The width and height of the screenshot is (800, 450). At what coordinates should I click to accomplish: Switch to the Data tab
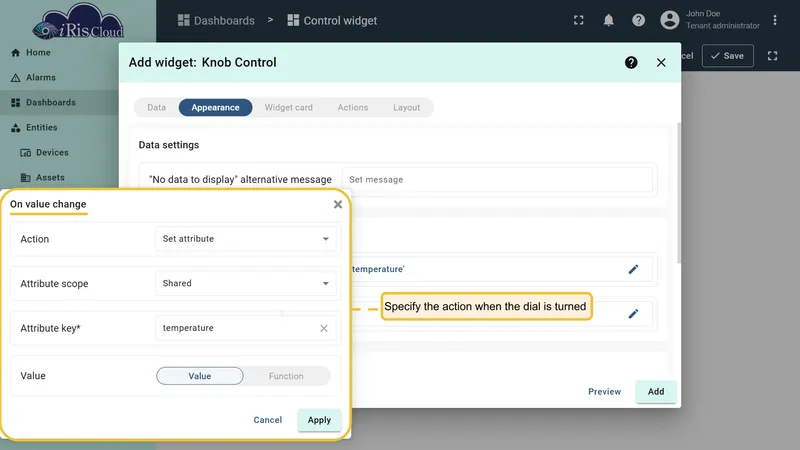point(157,108)
